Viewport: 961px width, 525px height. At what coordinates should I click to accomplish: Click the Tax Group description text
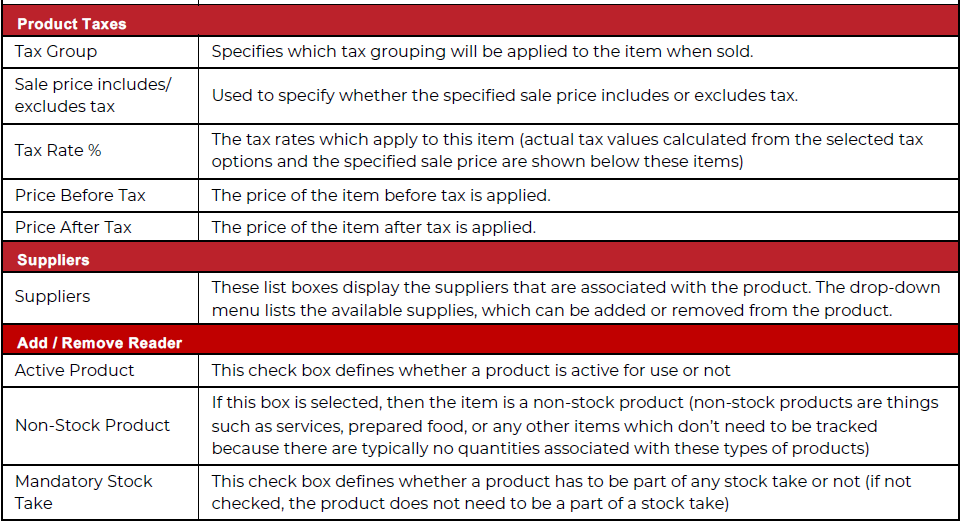coord(482,51)
